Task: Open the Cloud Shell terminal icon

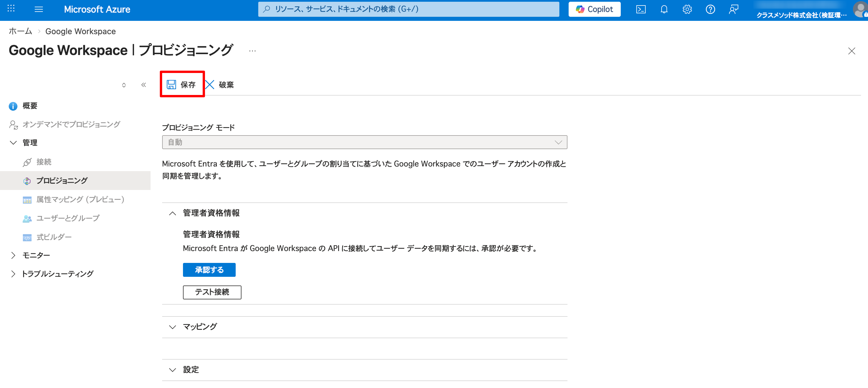Action: click(641, 9)
